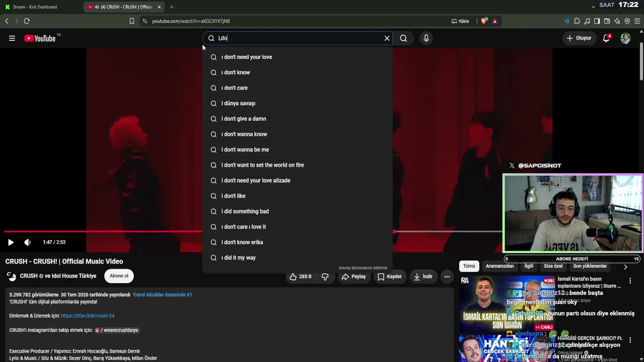Bookmark this page in the browser
This screenshot has height=362, width=644.
(132, 21)
